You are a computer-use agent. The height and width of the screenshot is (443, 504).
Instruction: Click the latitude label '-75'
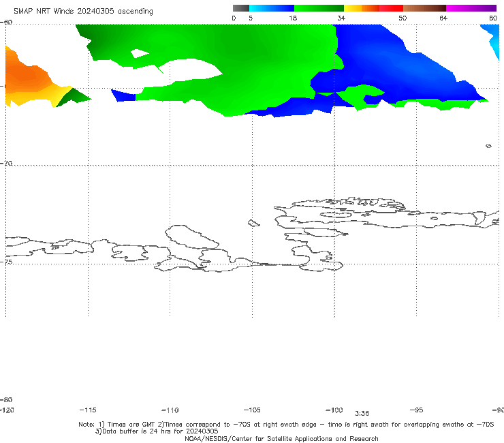coord(6,262)
